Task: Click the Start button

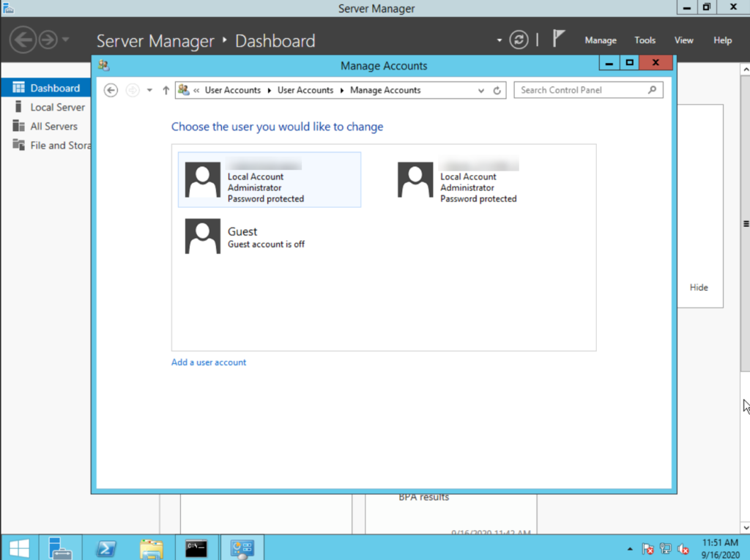Action: tap(19, 548)
